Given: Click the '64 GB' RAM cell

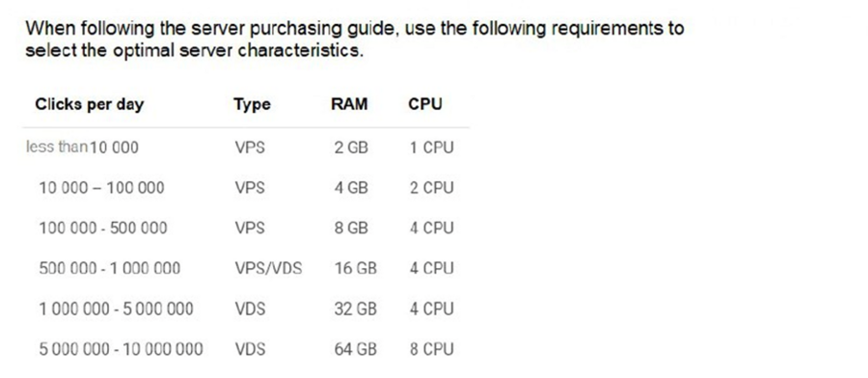Looking at the screenshot, I should 355,349.
